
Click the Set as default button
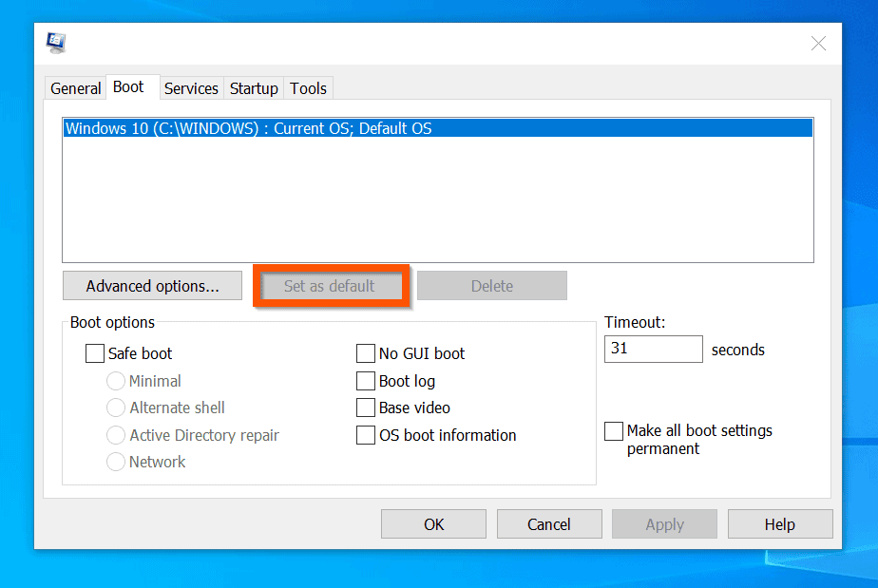[330, 286]
